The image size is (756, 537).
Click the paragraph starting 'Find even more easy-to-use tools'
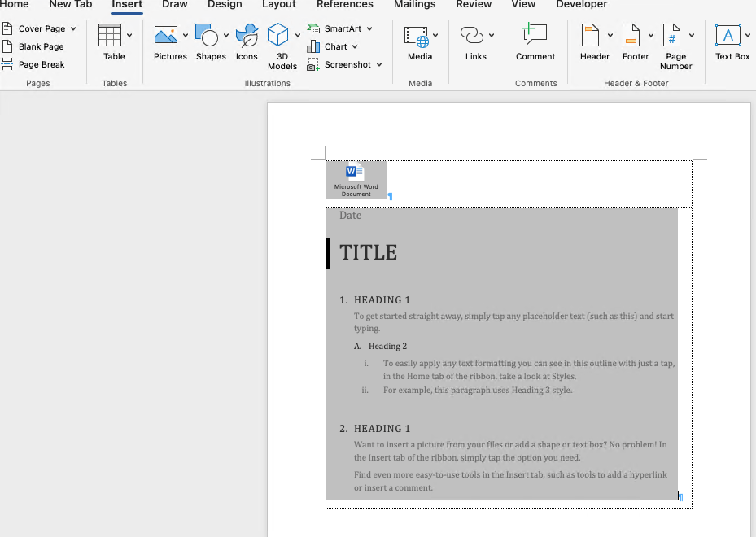[510, 481]
